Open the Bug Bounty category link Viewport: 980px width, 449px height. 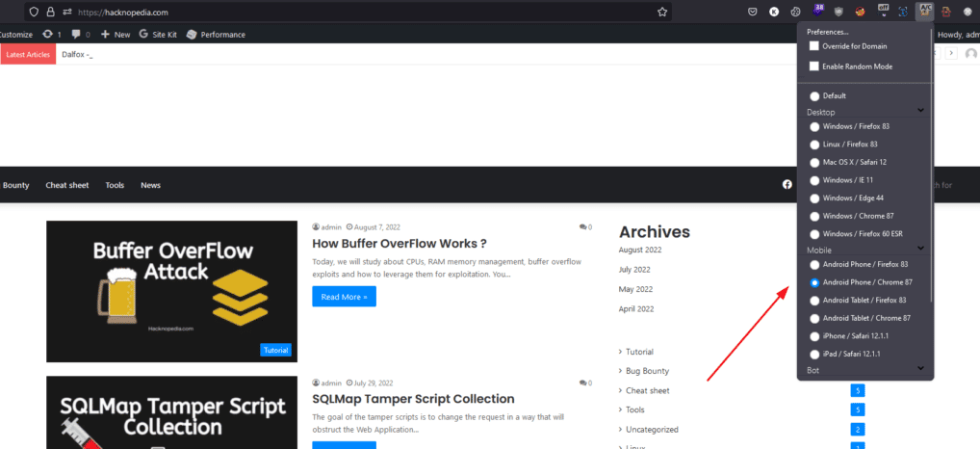click(648, 371)
